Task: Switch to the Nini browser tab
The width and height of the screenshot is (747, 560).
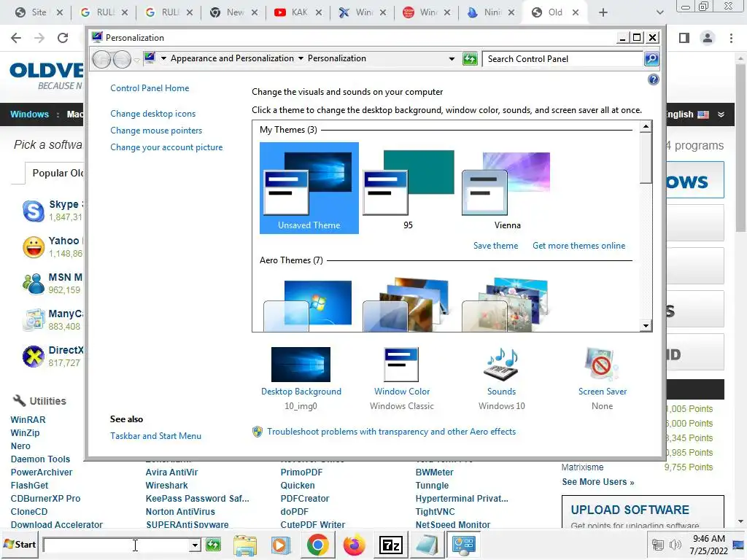Action: pyautogui.click(x=491, y=12)
